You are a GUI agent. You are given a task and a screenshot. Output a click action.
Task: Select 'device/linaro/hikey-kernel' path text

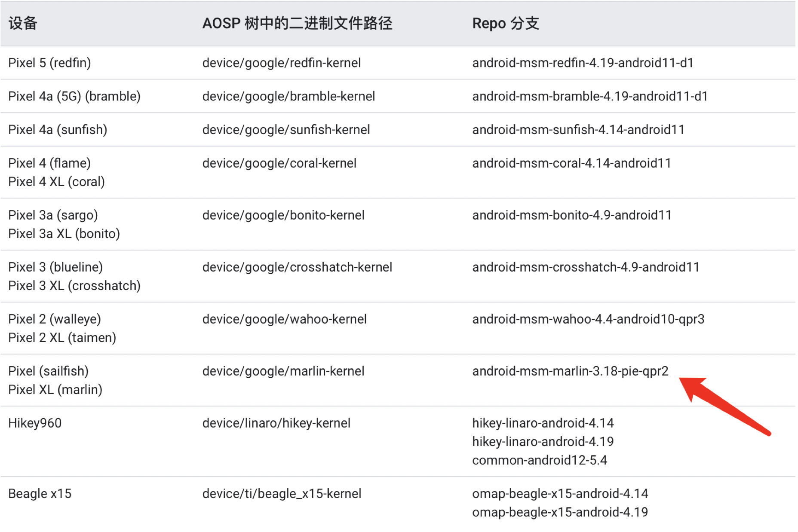[x=276, y=424]
